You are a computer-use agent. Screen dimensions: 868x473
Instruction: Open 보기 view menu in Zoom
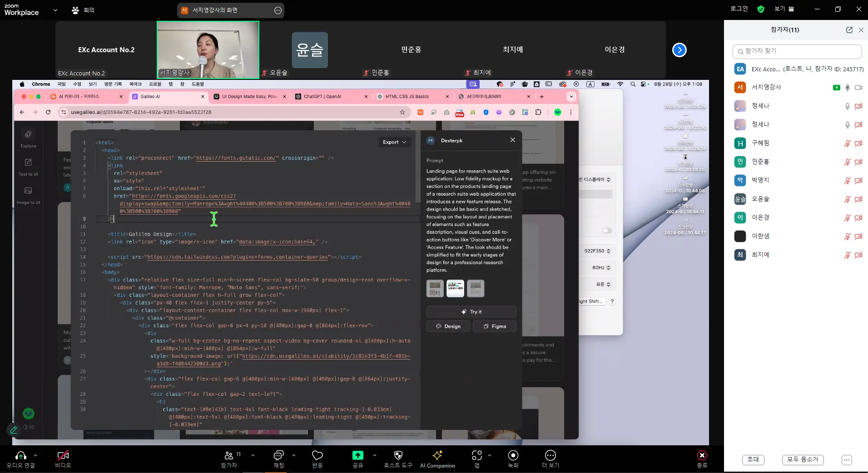tap(784, 9)
